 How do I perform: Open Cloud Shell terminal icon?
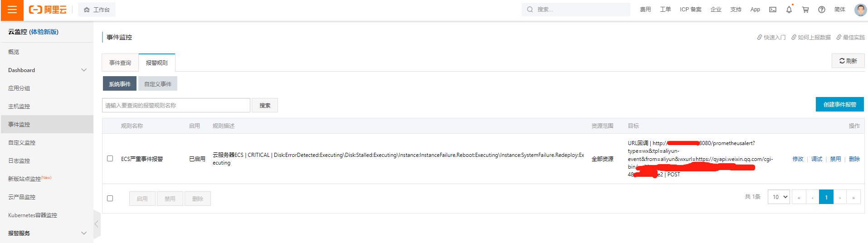[773, 10]
